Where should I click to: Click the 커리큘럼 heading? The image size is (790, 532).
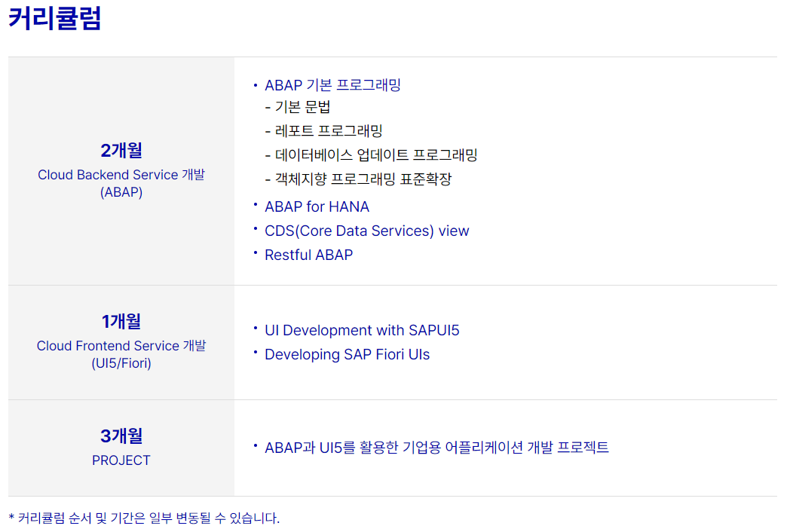(55, 18)
